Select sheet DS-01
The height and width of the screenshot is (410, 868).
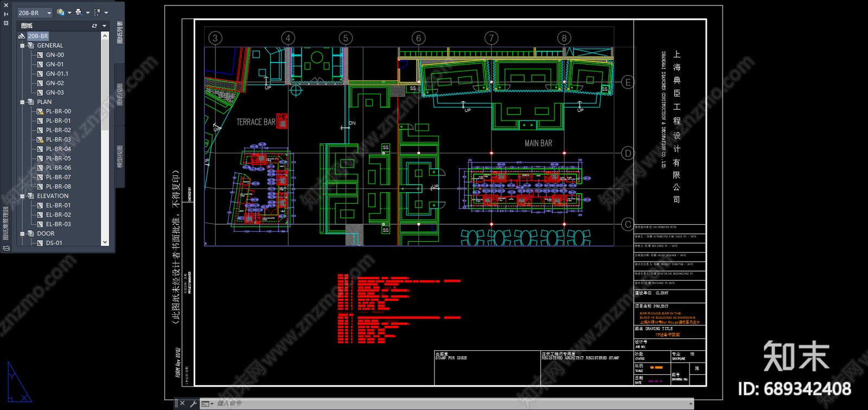(x=54, y=243)
